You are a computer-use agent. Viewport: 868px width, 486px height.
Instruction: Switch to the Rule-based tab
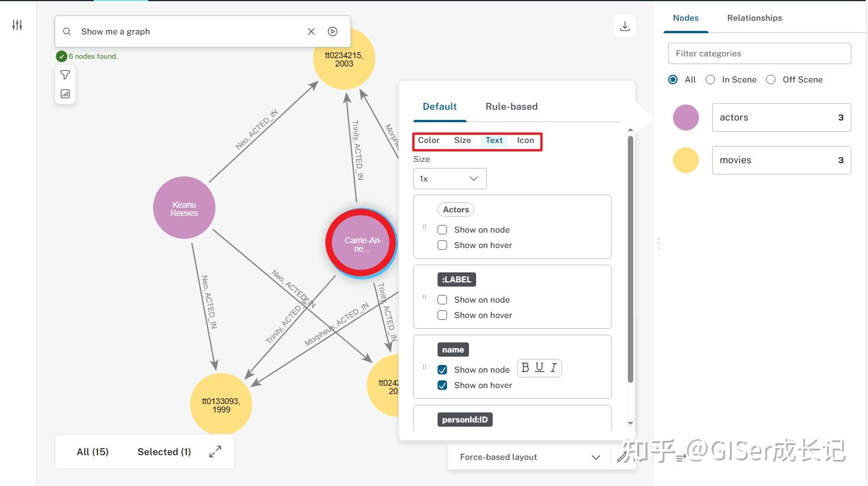(511, 106)
